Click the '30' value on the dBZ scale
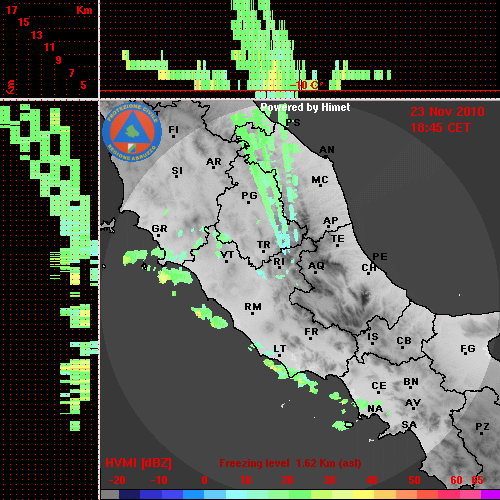Screen dimensions: 500x500 pyautogui.click(x=330, y=480)
